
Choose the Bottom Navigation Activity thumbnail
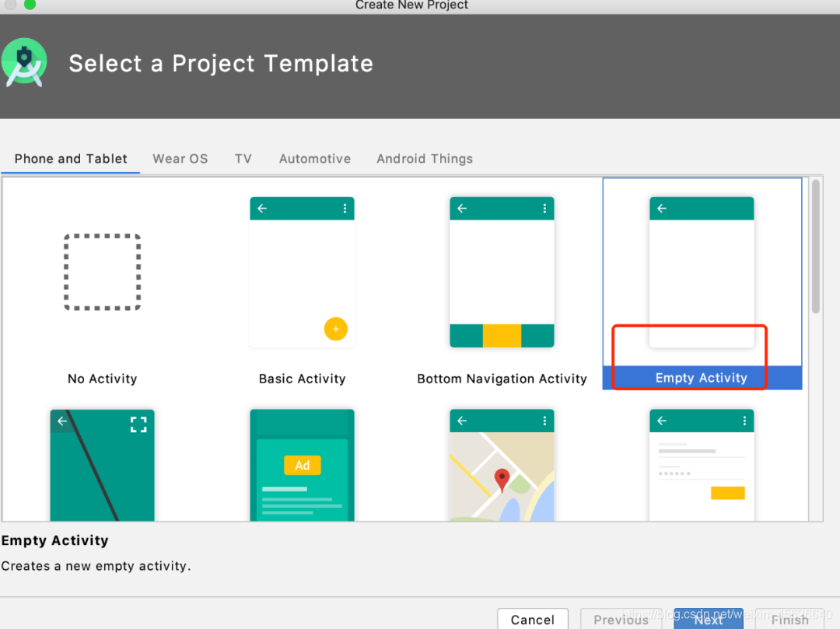pos(502,272)
